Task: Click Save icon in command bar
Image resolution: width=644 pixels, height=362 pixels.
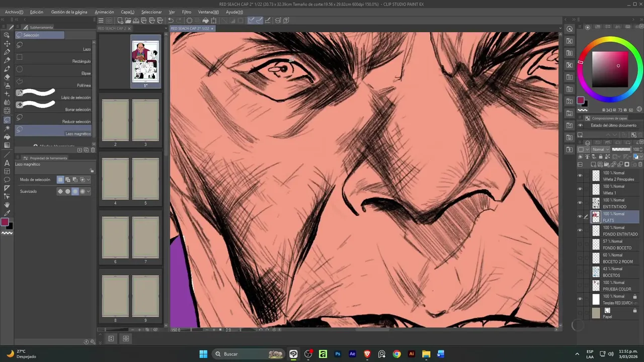Action: click(136, 21)
